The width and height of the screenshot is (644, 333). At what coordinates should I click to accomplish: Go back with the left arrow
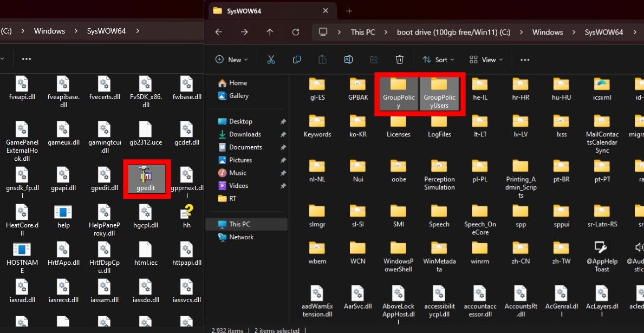pos(219,32)
